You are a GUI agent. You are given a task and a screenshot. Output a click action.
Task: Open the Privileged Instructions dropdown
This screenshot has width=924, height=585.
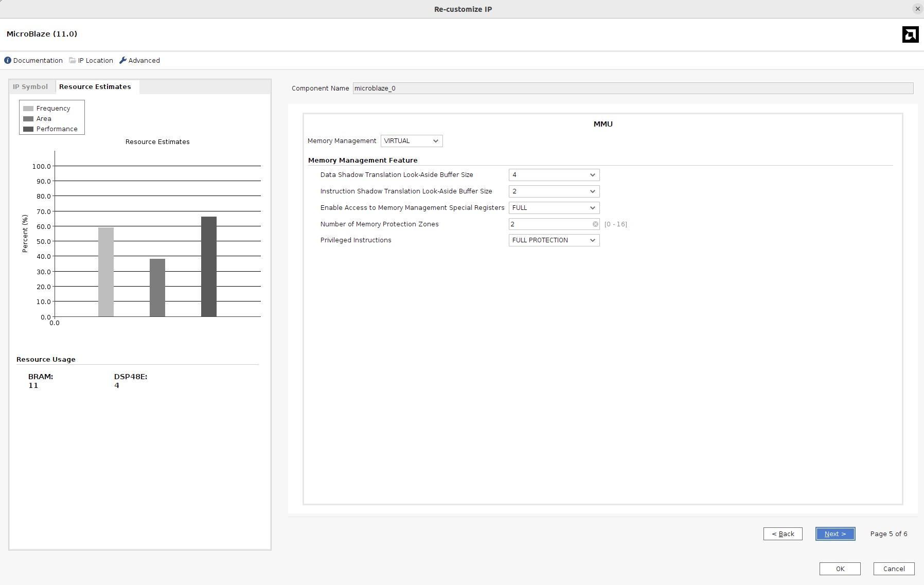click(554, 240)
